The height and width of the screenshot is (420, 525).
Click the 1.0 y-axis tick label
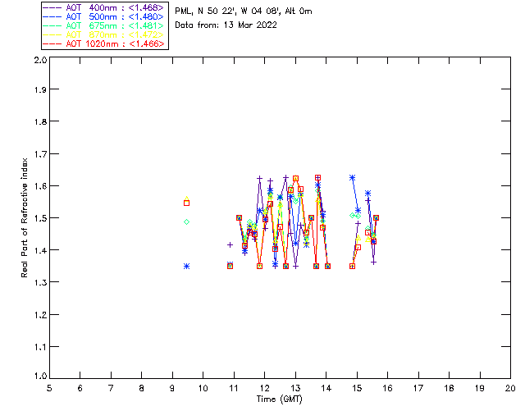[40, 376]
